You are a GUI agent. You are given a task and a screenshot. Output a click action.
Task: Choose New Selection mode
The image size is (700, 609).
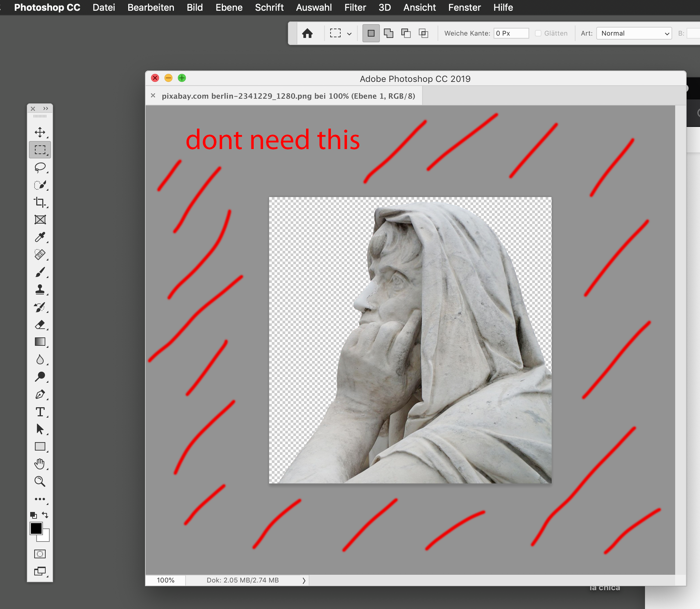(371, 33)
